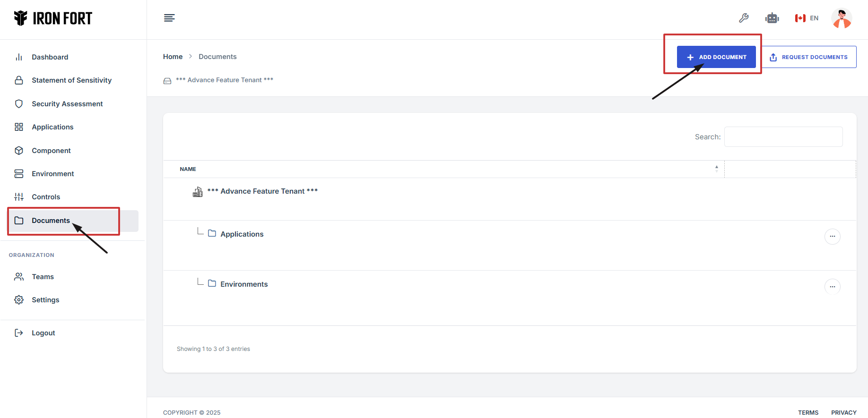868x418 pixels.
Task: Sort table by Name column
Action: pos(188,169)
